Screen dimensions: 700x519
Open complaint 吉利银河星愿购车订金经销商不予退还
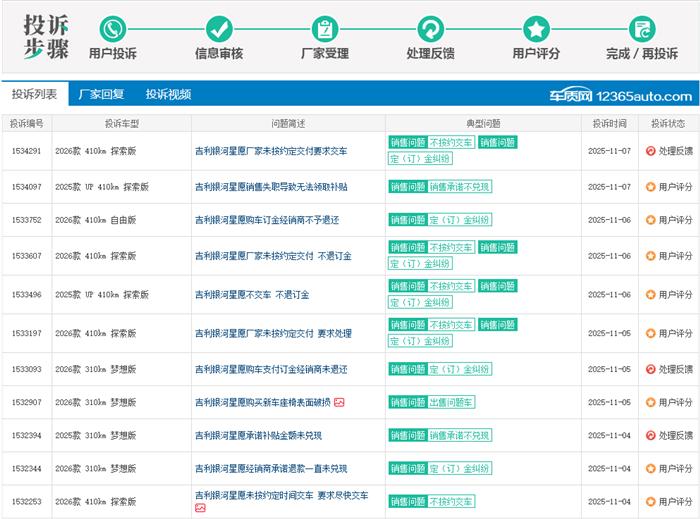pos(267,220)
